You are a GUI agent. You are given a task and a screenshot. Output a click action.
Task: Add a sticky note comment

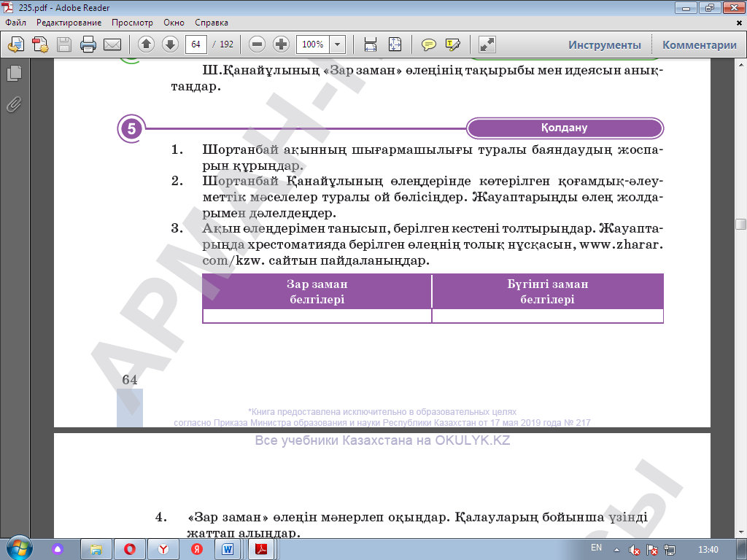tap(428, 44)
